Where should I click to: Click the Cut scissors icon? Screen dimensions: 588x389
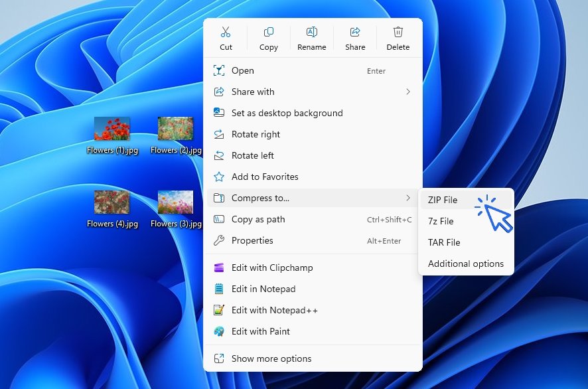coord(226,33)
